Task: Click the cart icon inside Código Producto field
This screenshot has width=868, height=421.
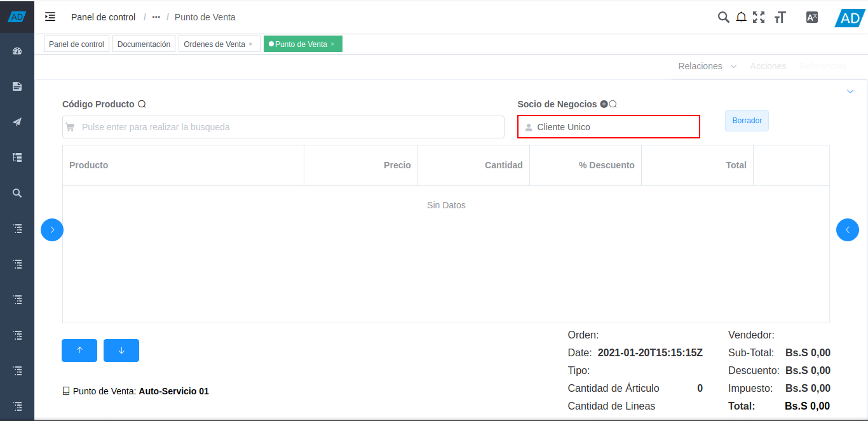Action: [x=71, y=127]
